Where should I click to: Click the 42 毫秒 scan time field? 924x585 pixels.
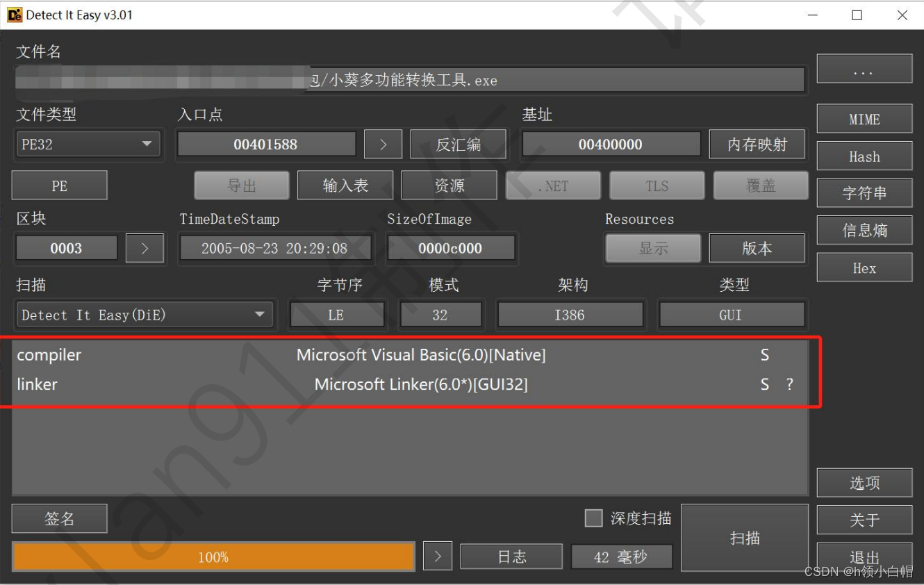click(x=622, y=557)
